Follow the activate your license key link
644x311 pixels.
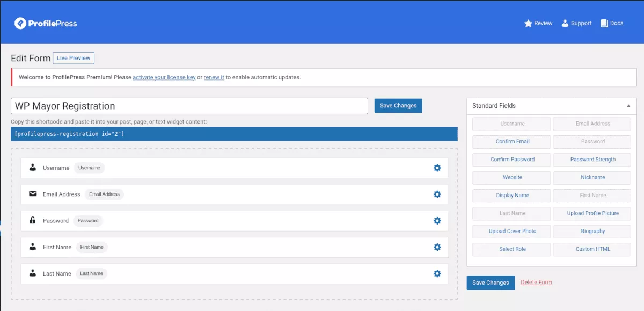[x=164, y=77]
